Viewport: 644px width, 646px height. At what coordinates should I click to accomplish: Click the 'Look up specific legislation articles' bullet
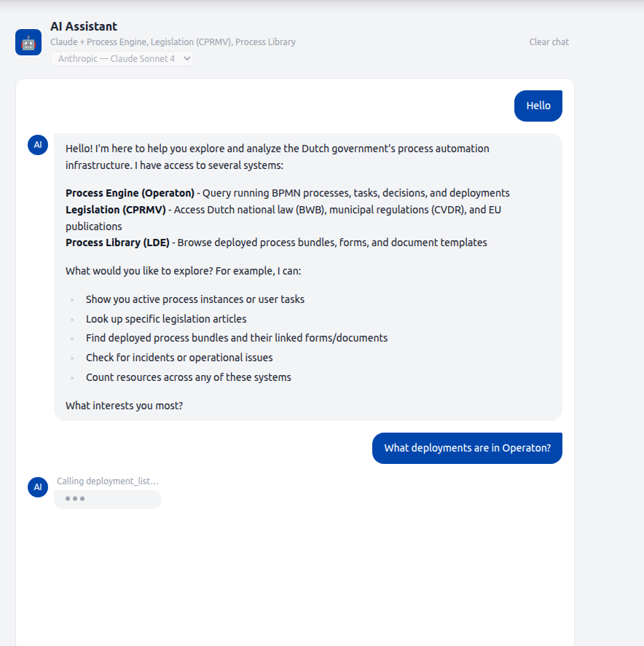[166, 318]
